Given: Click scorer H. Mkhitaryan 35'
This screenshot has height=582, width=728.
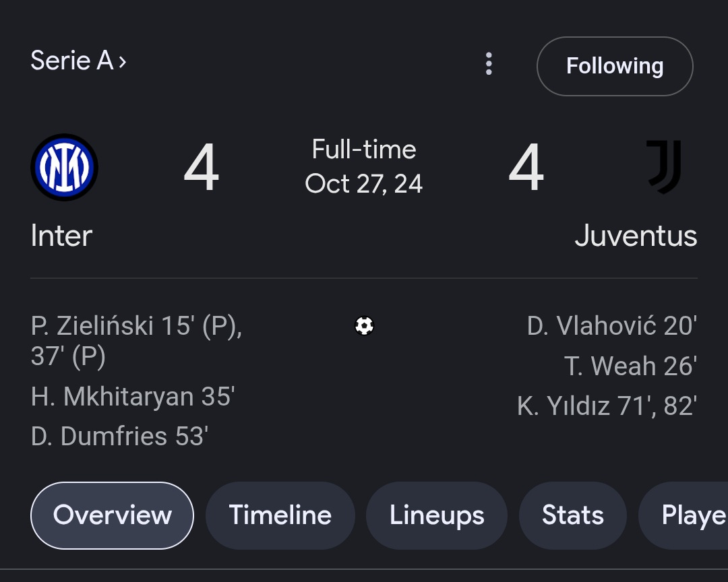Looking at the screenshot, I should point(132,397).
